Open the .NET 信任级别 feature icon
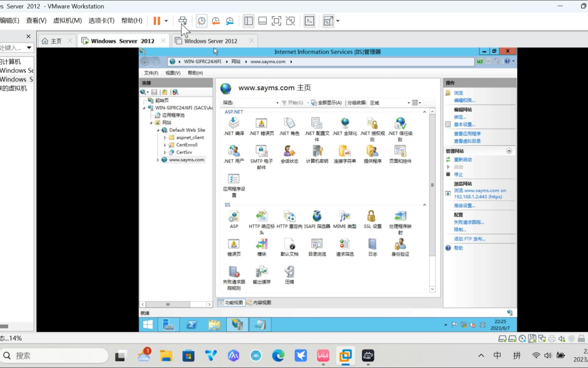This screenshot has height=368, width=588. [x=400, y=129]
